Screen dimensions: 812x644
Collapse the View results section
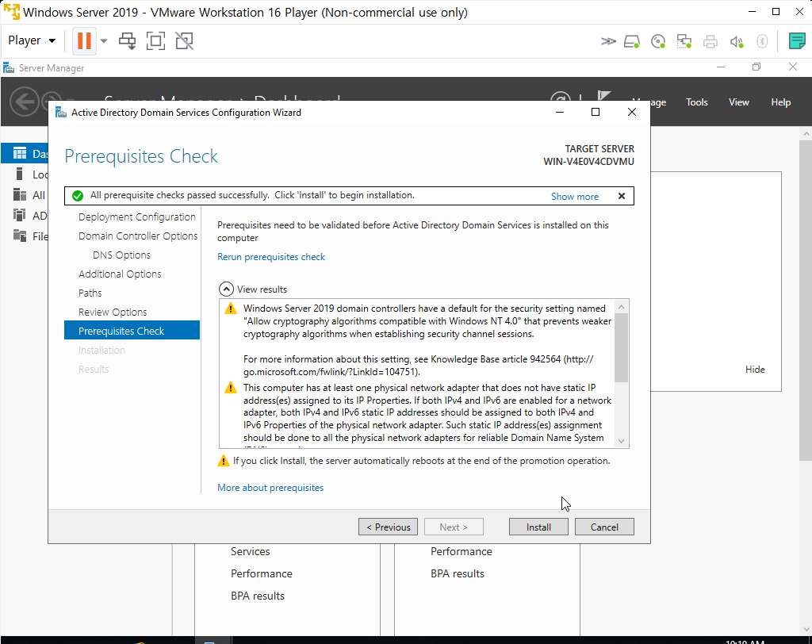[226, 289]
